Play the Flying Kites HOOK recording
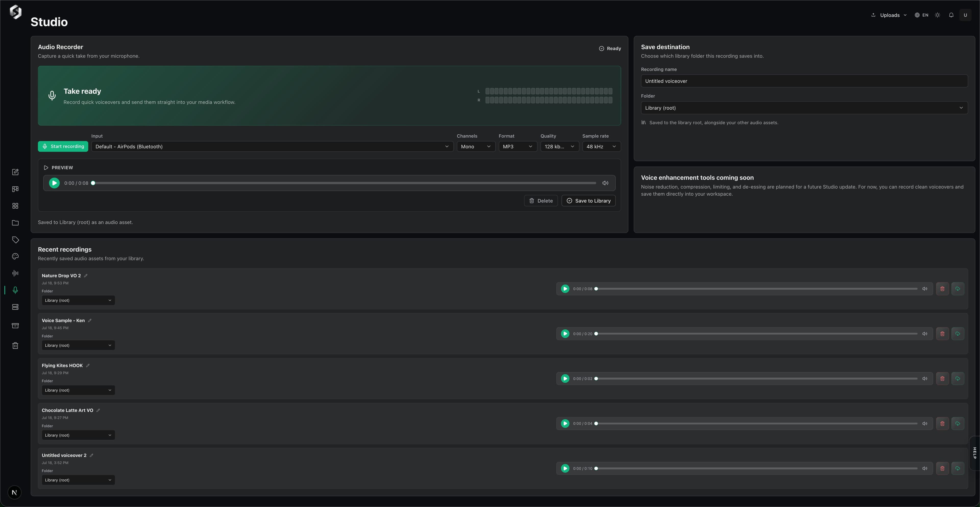Viewport: 980px width, 507px height. pyautogui.click(x=565, y=379)
